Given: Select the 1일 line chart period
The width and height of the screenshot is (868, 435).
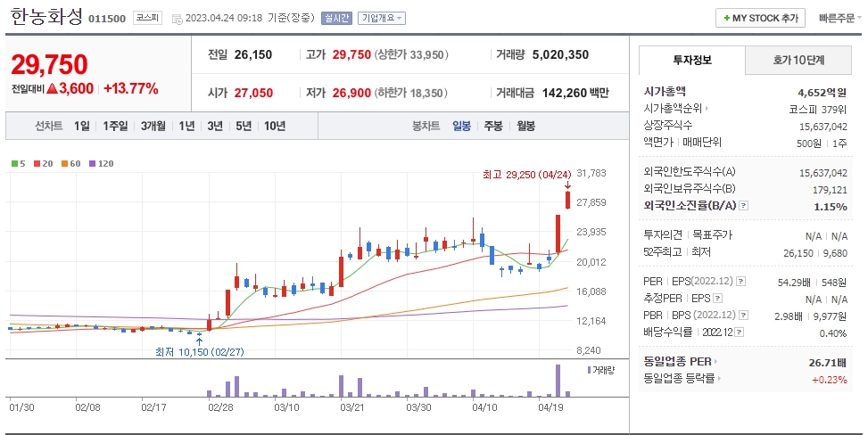Looking at the screenshot, I should tap(81, 127).
